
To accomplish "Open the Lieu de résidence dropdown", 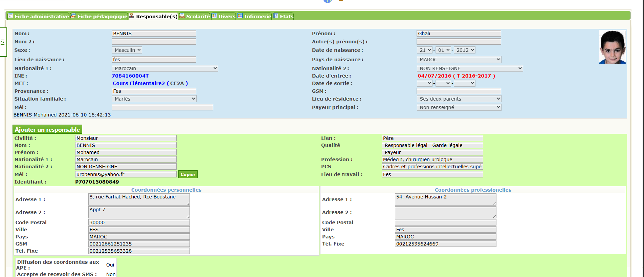I will point(459,99).
